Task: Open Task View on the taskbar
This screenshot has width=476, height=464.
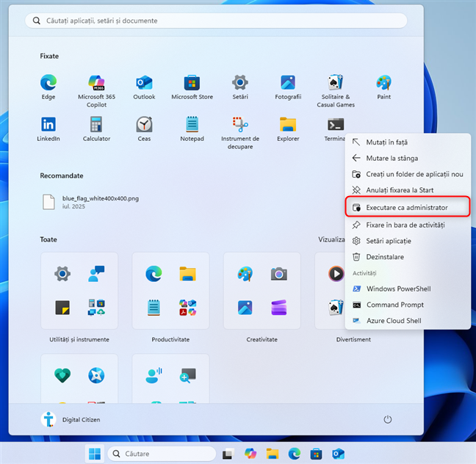Action: click(228, 454)
